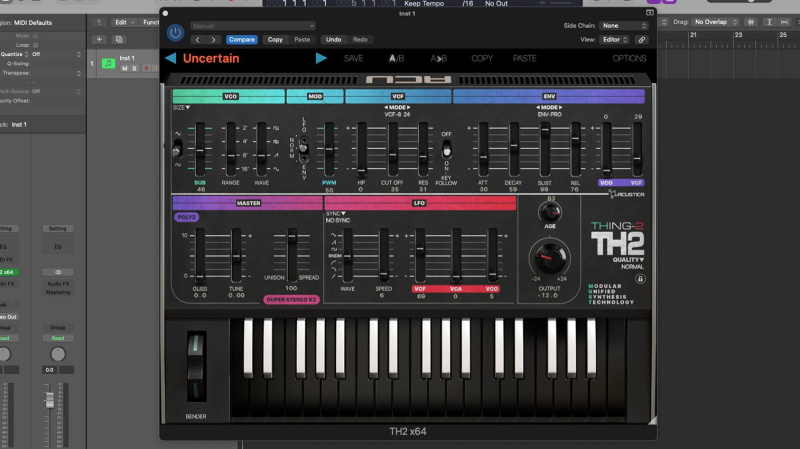Toggle the Loop checkbox in region inspector
Screen dimensions: 800x449
(35, 45)
